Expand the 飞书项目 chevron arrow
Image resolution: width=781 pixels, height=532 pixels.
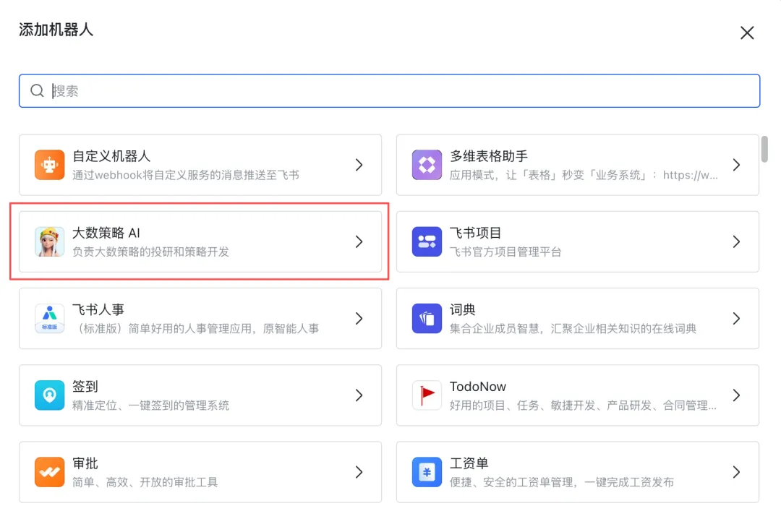pyautogui.click(x=737, y=241)
